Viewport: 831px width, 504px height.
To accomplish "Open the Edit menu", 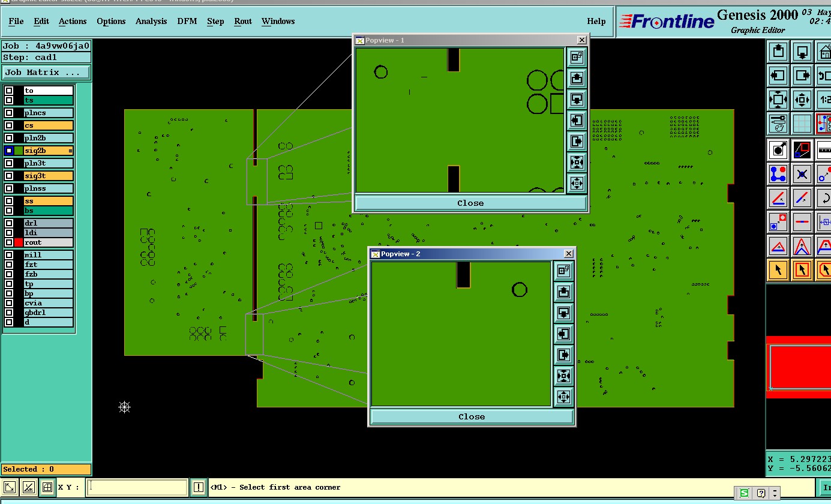I will tap(41, 21).
